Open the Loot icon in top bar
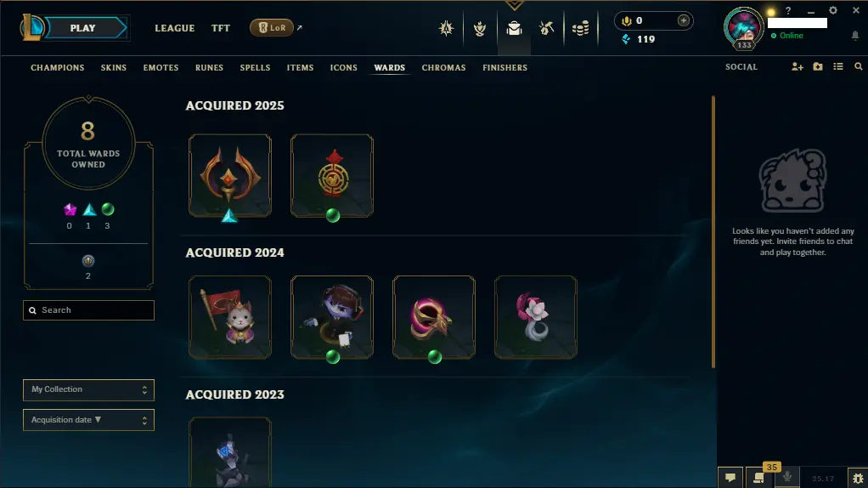This screenshot has height=488, width=868. pos(546,28)
